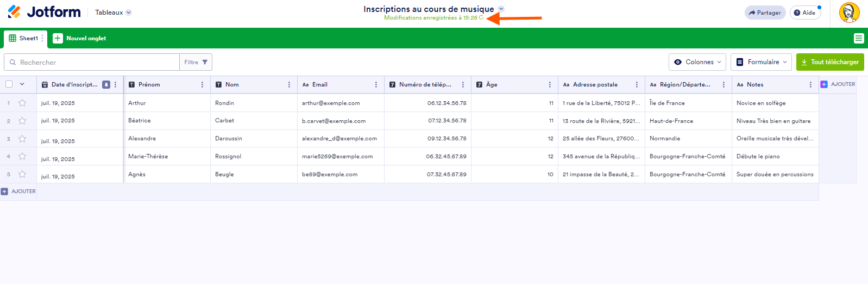Open the Email column options menu

[376, 85]
